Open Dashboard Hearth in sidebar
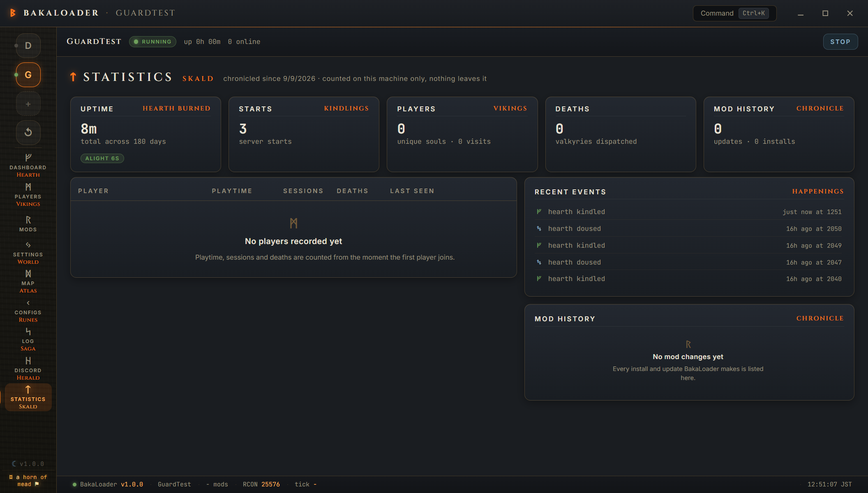868x493 pixels. [x=28, y=166]
